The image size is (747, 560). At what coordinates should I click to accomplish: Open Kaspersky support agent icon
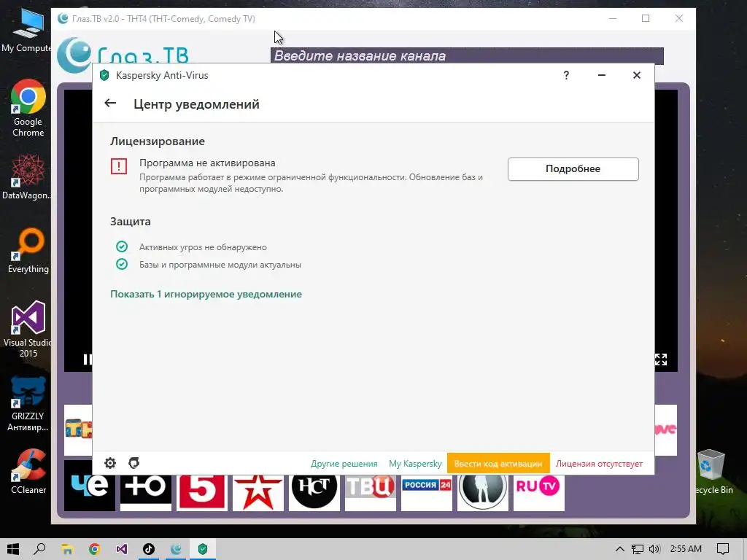pos(134,463)
